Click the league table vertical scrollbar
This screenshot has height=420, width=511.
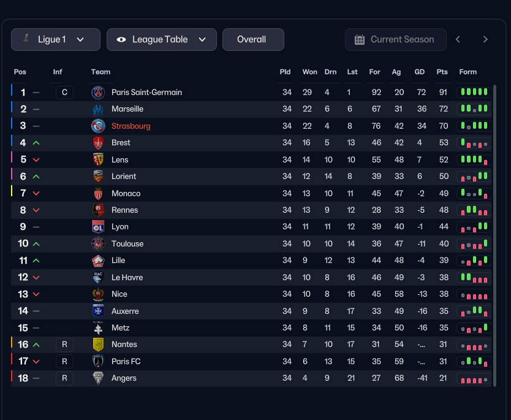click(x=494, y=235)
